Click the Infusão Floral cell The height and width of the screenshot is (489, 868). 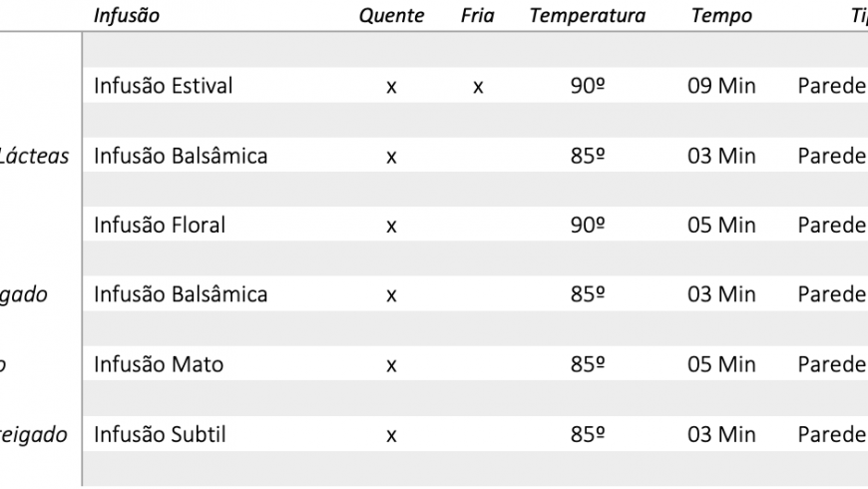(160, 226)
